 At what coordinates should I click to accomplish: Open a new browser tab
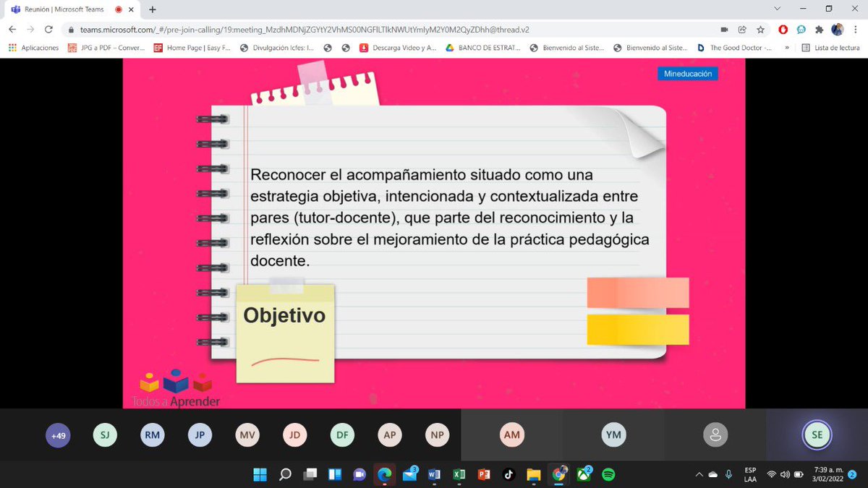click(152, 9)
